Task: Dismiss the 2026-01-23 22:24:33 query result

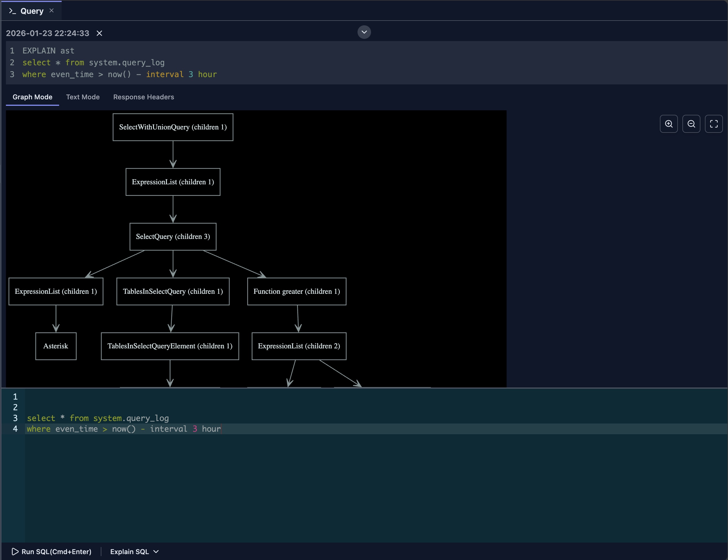Action: pyautogui.click(x=99, y=33)
